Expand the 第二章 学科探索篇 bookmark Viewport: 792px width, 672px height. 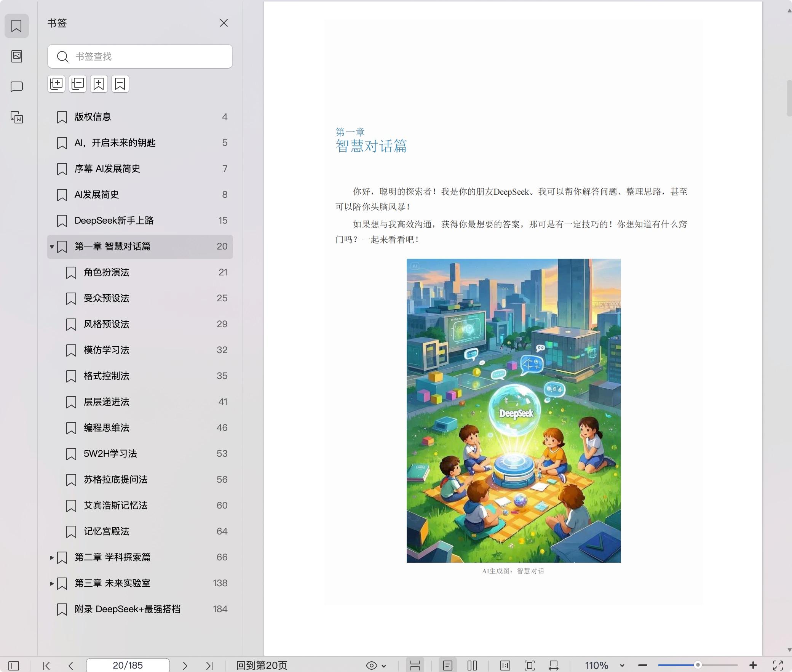[x=52, y=558]
